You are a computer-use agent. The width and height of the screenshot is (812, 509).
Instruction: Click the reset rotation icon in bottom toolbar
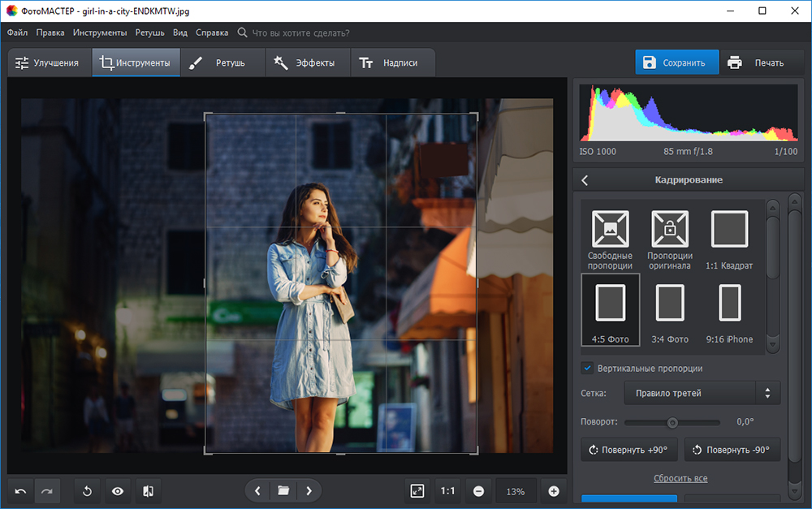87,491
